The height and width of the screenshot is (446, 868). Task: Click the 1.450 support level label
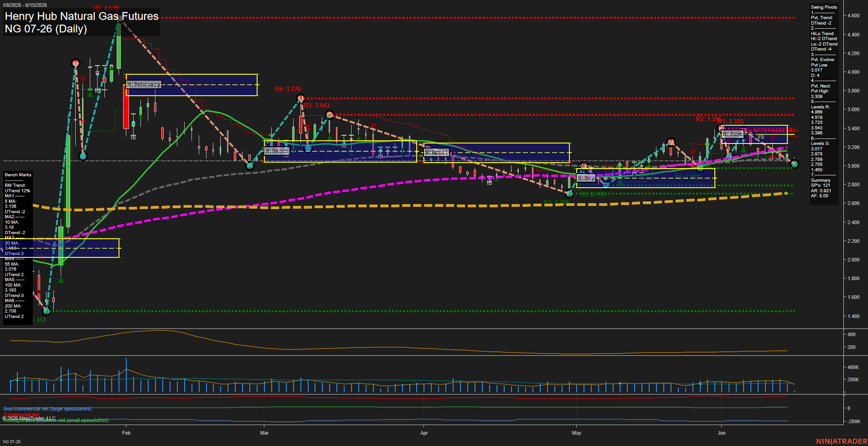(x=41, y=320)
